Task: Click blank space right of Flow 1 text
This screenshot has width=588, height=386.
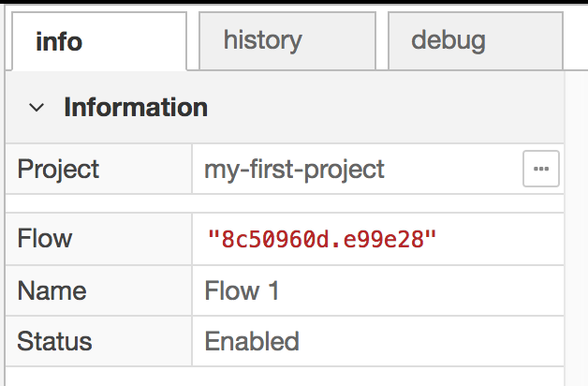Action: coord(421,289)
